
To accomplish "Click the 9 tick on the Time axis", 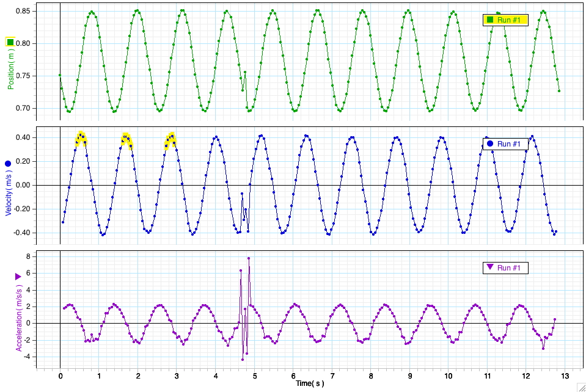I will point(410,376).
